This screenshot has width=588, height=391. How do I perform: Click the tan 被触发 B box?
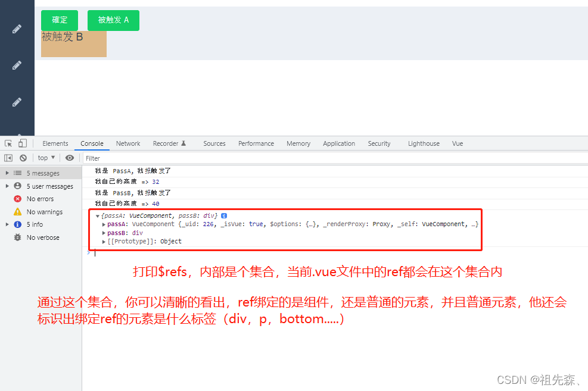click(x=74, y=44)
